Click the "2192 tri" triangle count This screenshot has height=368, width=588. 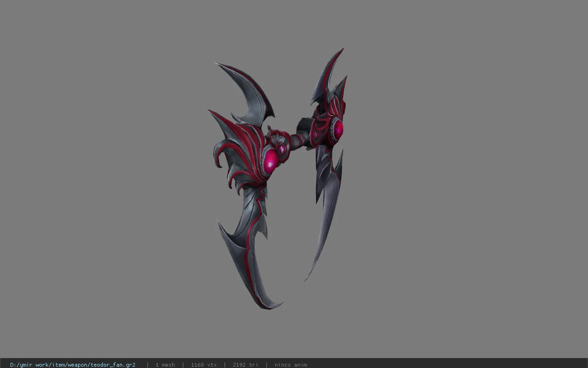click(245, 365)
